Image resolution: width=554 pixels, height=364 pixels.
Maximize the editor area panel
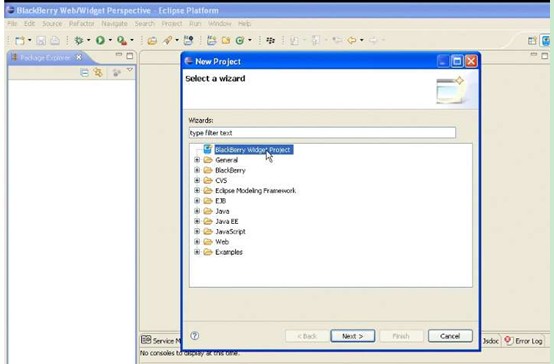point(545,56)
